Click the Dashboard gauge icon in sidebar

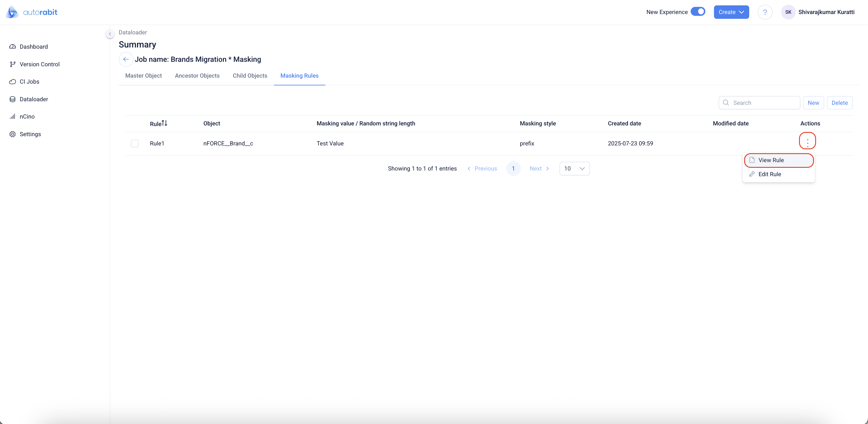[13, 47]
